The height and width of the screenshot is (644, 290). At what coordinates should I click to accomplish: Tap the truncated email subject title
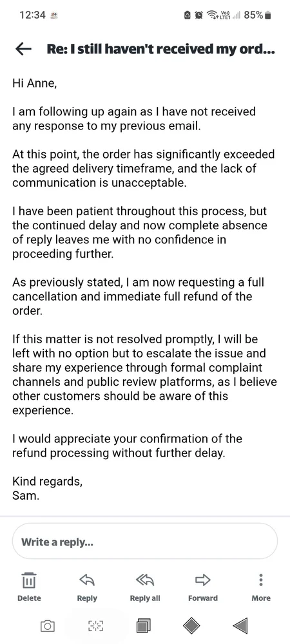[x=160, y=50]
